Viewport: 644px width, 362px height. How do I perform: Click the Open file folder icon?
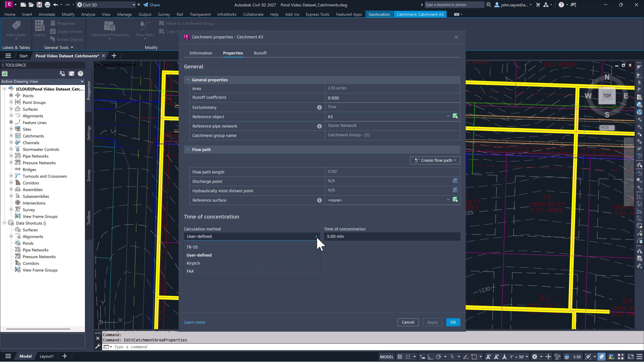(31, 5)
